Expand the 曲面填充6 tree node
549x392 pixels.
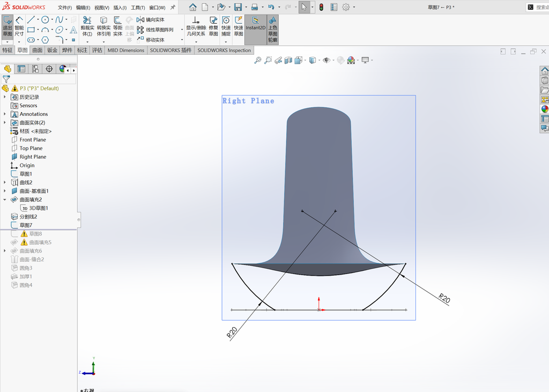coord(4,251)
